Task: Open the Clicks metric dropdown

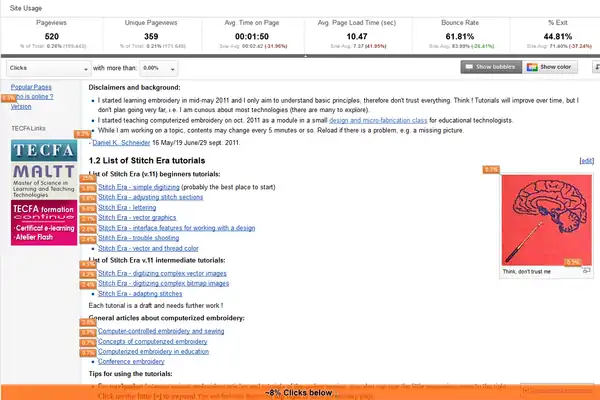Action: (46, 67)
